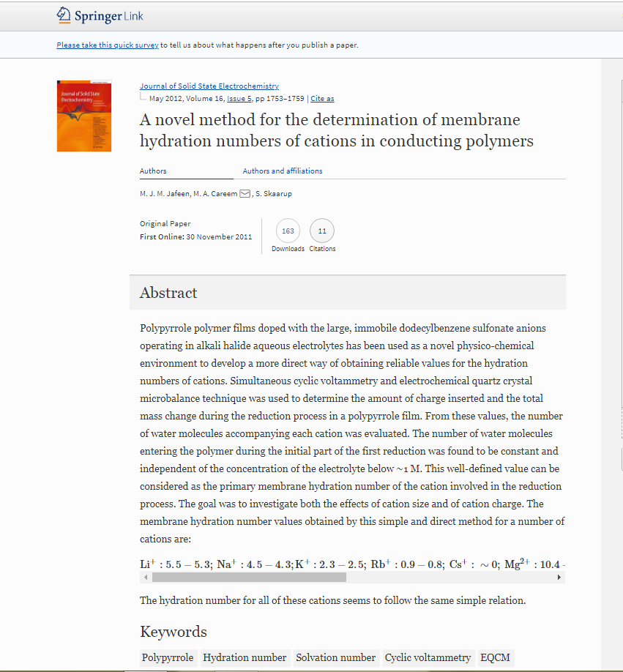This screenshot has height=672, width=623.
Task: Click the formula scrollbar right arrow
Action: click(560, 578)
